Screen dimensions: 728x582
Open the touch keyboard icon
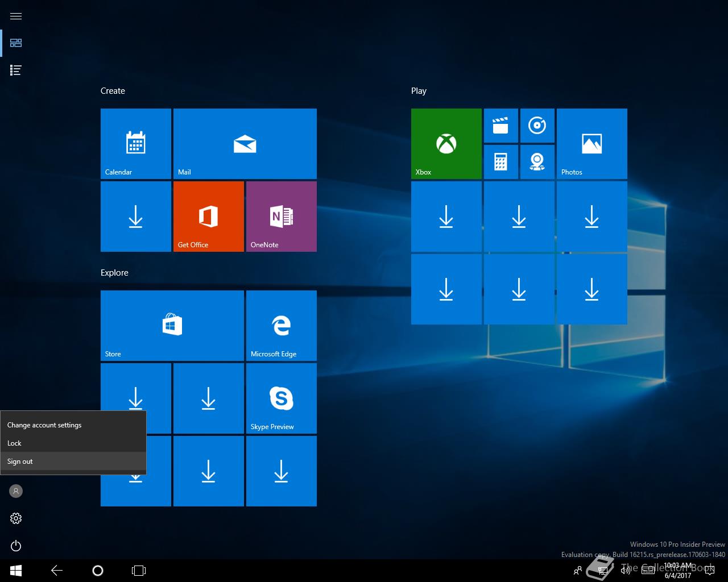[x=648, y=571]
